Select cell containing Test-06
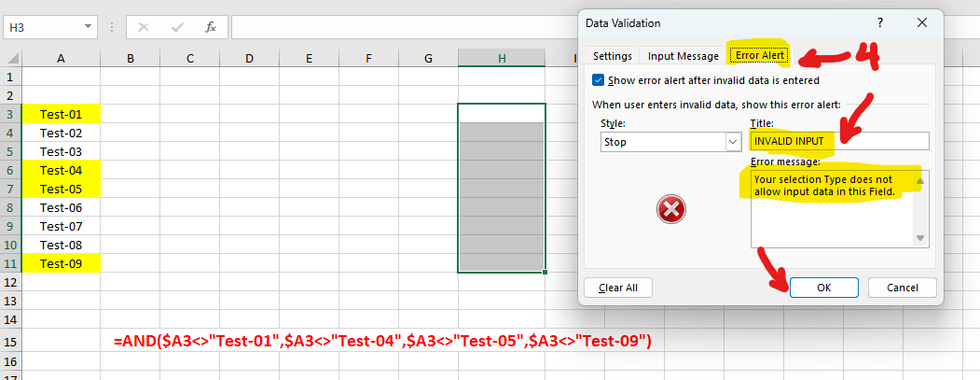The image size is (980, 380). [x=61, y=208]
